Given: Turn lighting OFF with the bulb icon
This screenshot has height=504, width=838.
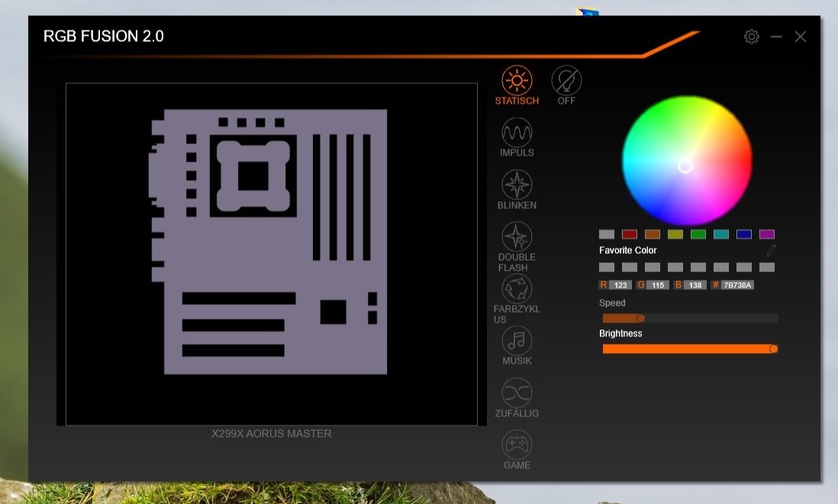Looking at the screenshot, I should [566, 85].
